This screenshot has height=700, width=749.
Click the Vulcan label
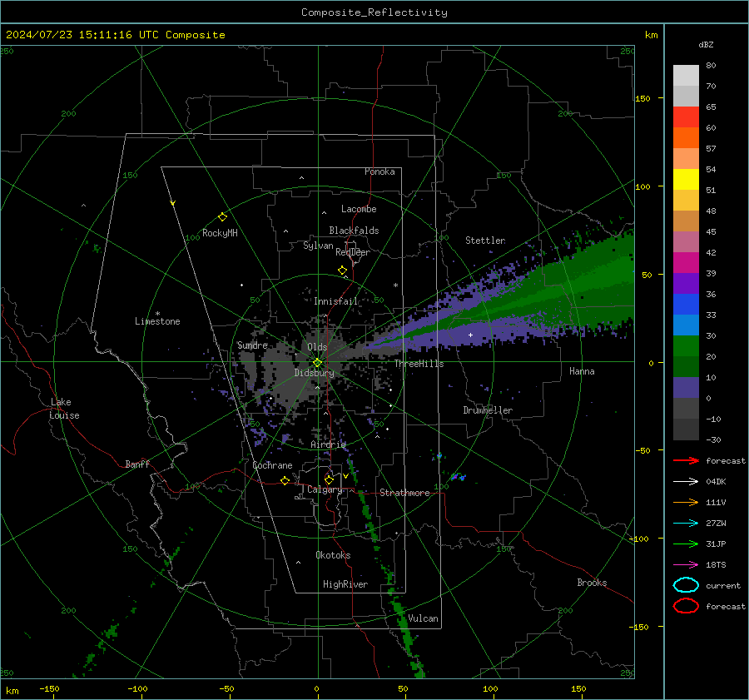tap(423, 618)
